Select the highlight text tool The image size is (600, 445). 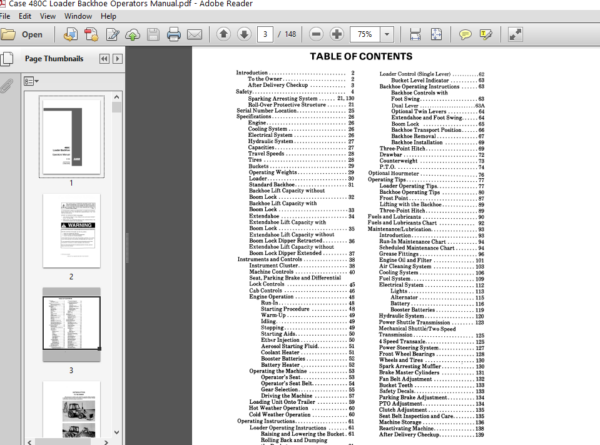[x=486, y=34]
